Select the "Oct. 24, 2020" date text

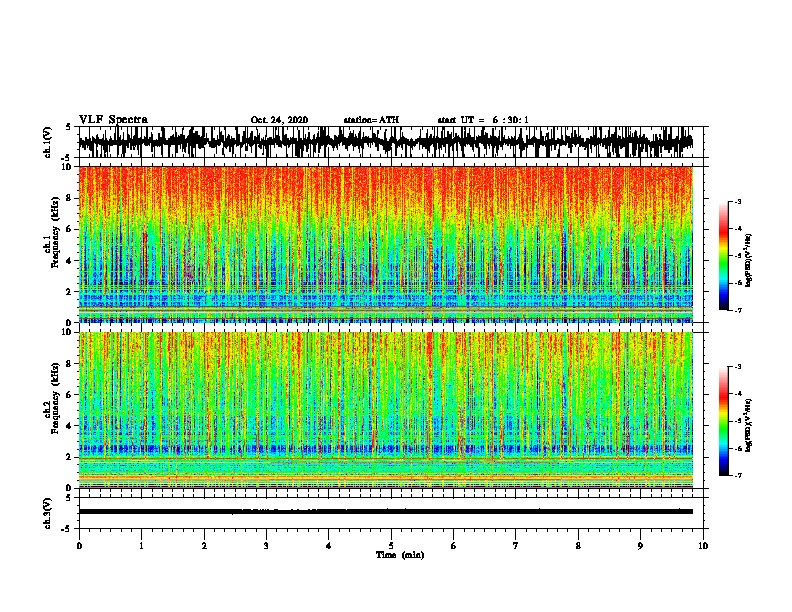(279, 120)
